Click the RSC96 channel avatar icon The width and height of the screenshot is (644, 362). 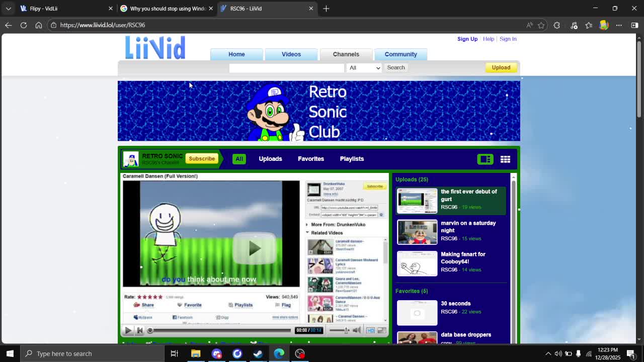(131, 159)
